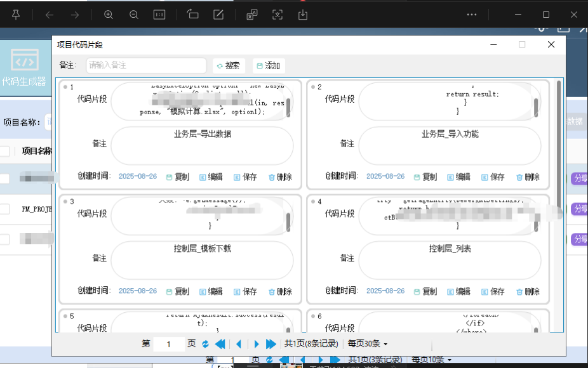
Task: Save snippet 2 业务层_导入功能 with 保存
Action: 493,177
